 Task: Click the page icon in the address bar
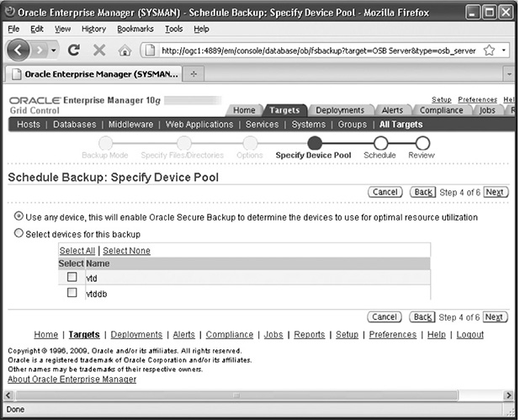coord(151,51)
